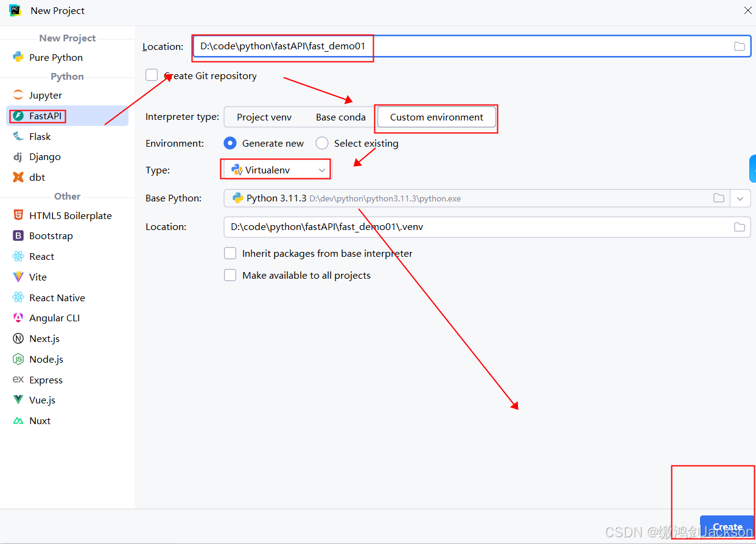
Task: Click the React atom icon
Action: pyautogui.click(x=18, y=256)
